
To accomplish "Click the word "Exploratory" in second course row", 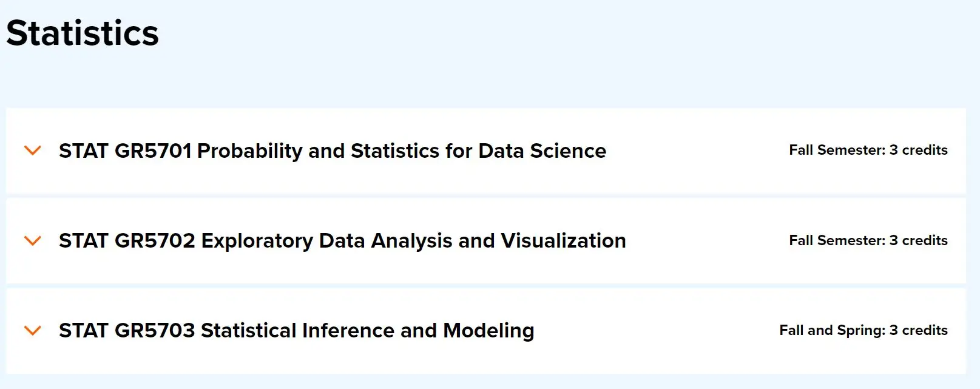I will [x=257, y=241].
